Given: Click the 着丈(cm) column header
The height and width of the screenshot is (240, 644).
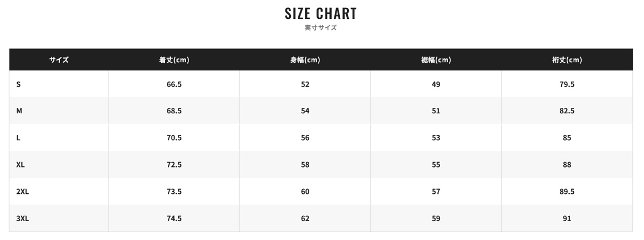Looking at the screenshot, I should coord(174,60).
